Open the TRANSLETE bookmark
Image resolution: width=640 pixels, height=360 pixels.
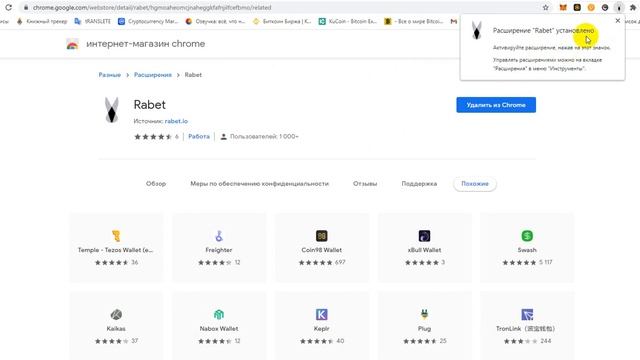coord(93,21)
